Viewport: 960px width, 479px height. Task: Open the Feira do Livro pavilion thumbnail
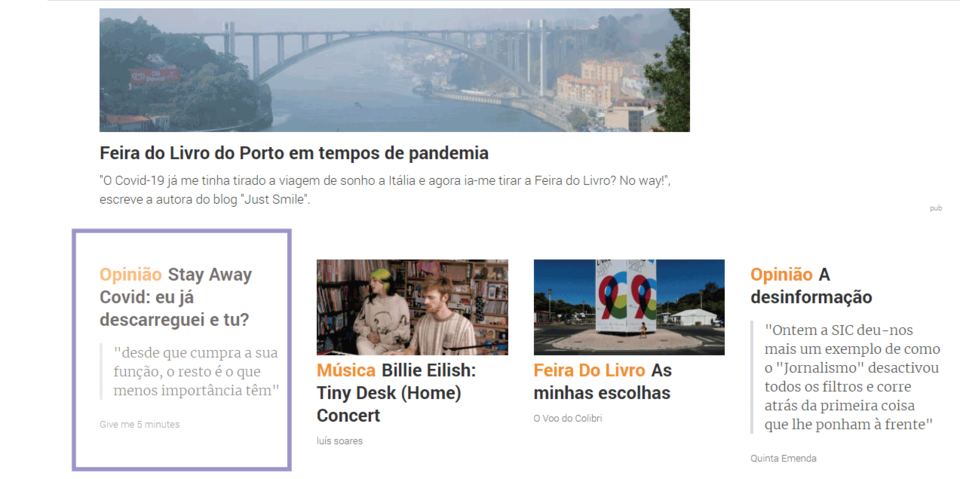click(x=629, y=307)
